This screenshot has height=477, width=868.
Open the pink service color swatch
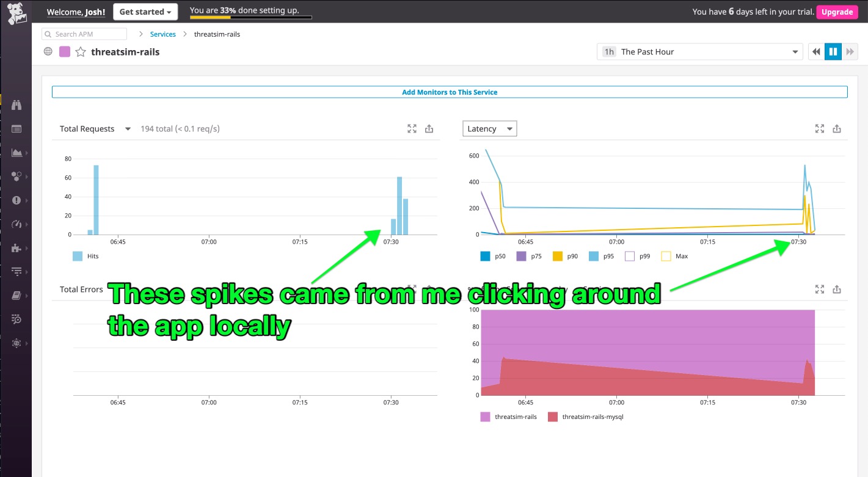pos(64,52)
